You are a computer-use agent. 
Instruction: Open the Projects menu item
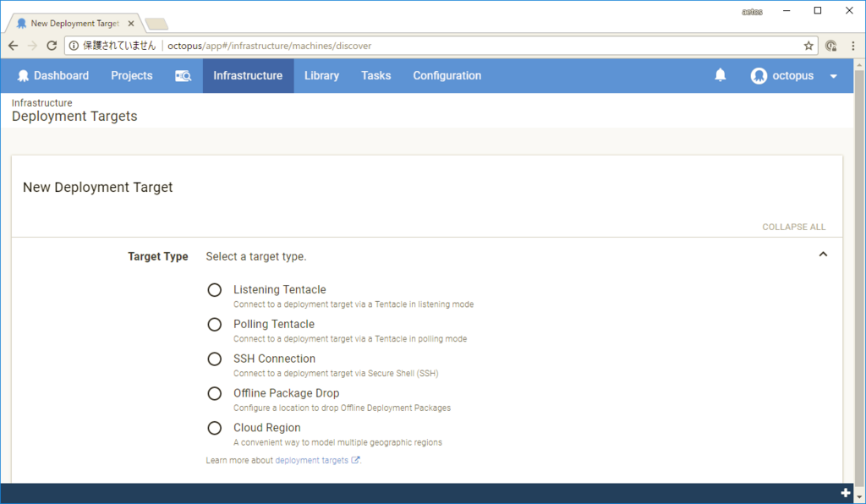(131, 75)
